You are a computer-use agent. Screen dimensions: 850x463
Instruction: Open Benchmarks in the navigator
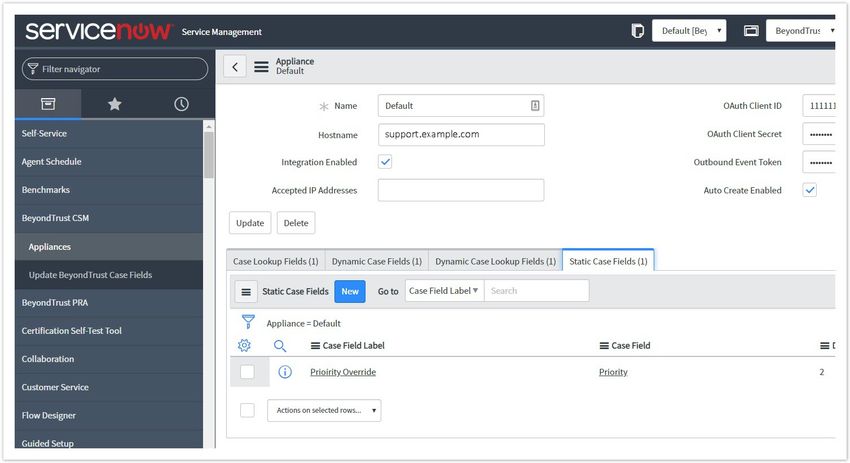pos(108,190)
